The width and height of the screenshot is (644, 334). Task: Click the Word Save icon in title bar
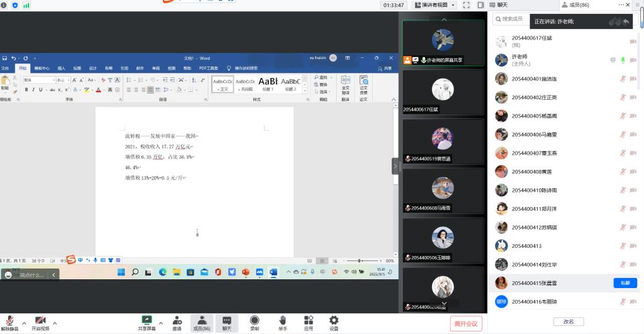pyautogui.click(x=4, y=58)
